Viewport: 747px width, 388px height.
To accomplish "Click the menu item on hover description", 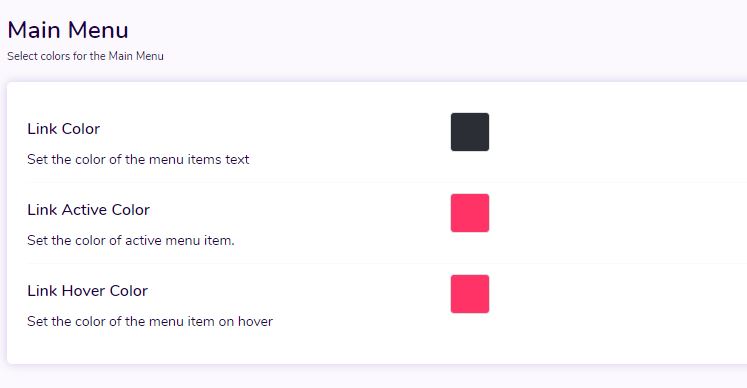I will click(x=150, y=321).
